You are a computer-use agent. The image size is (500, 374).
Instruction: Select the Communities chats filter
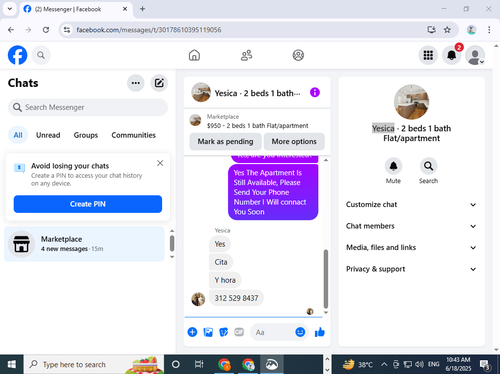[133, 135]
